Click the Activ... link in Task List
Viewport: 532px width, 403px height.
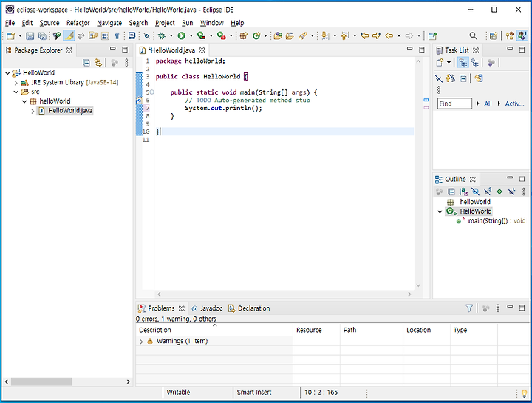point(514,104)
